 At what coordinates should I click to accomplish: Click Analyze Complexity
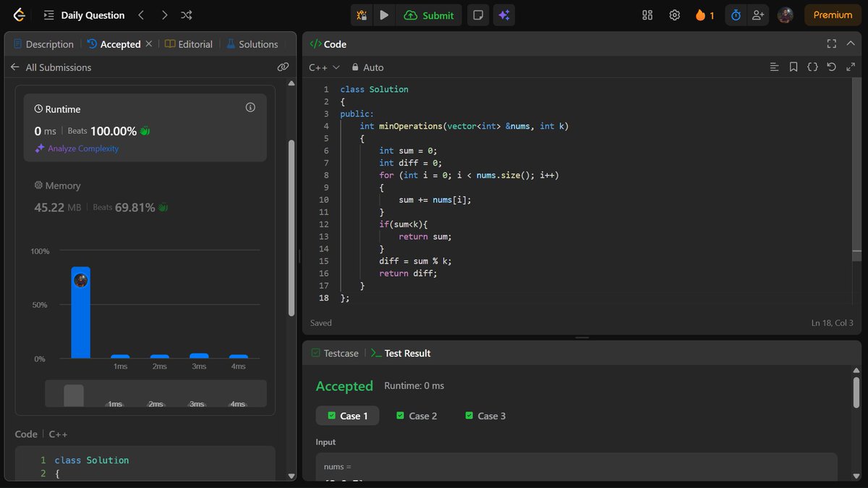click(x=77, y=148)
